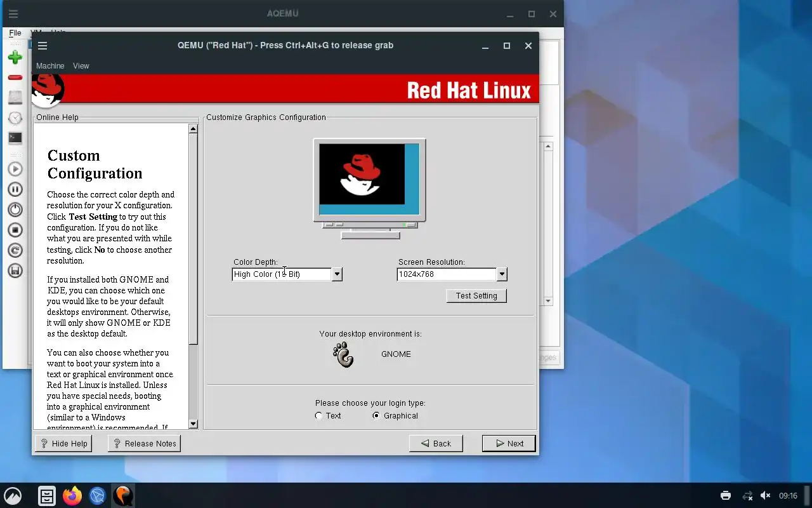Click the floppy Save VM state icon in AQEMU
The image size is (812, 508).
click(x=15, y=271)
